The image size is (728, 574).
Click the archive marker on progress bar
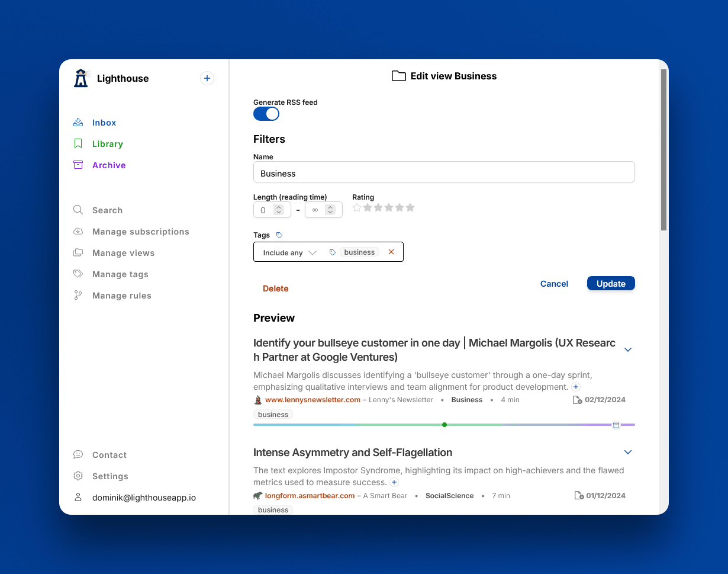[x=616, y=425]
